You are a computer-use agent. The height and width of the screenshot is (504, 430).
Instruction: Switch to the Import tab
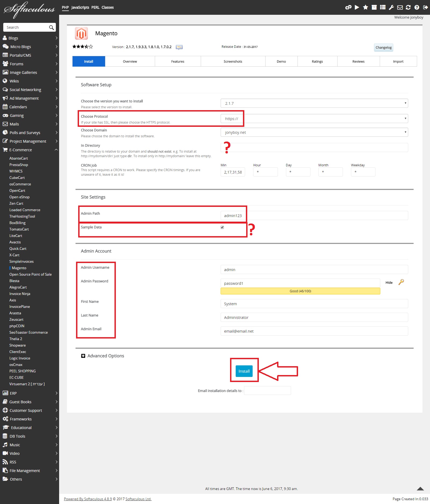[398, 62]
